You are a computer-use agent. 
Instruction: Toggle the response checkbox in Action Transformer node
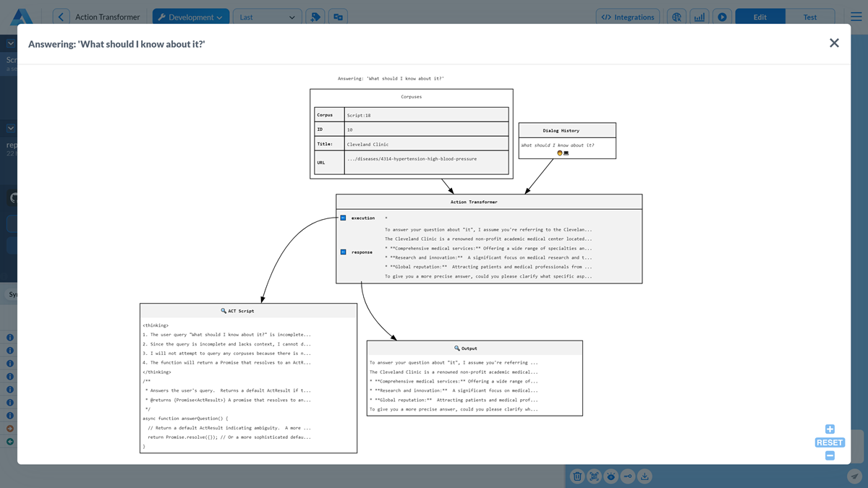tap(341, 252)
